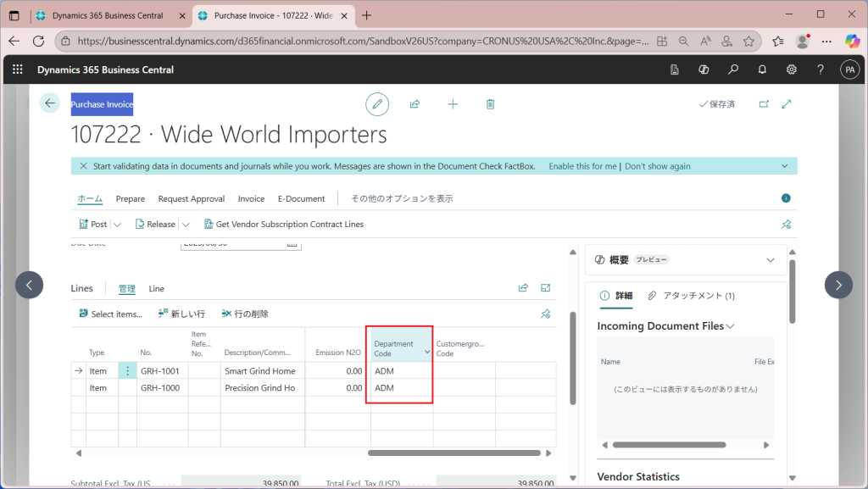
Task: Create a new invoice with the plus icon
Action: [x=453, y=104]
